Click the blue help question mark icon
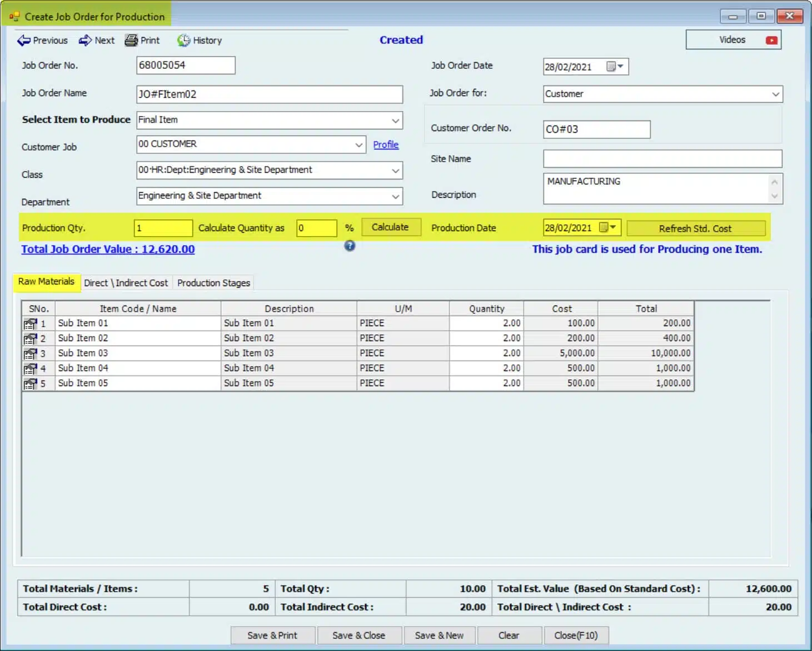812x651 pixels. click(x=350, y=246)
